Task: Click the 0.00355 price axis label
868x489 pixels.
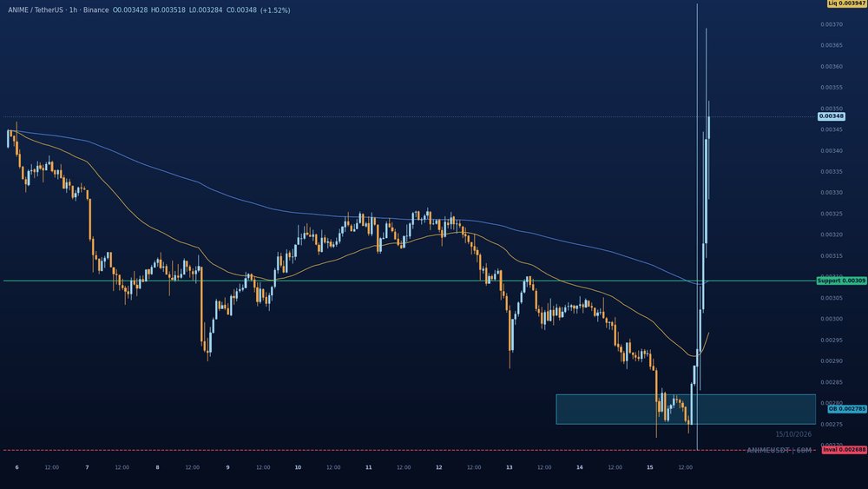Action: tap(831, 88)
